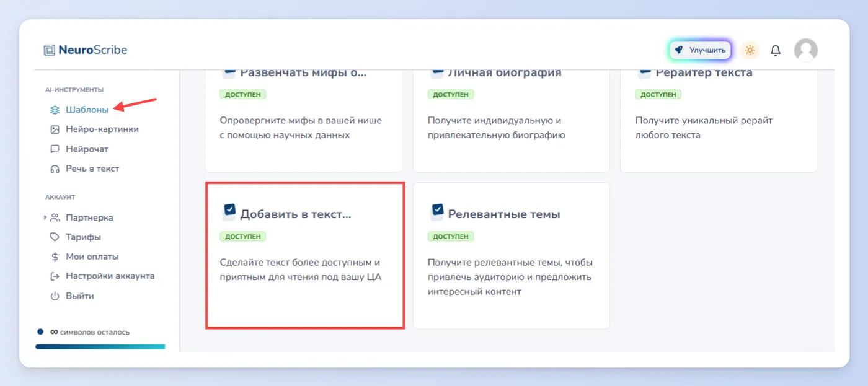This screenshot has width=868, height=386.
Task: Click the Личная биография card icon
Action: [x=437, y=73]
